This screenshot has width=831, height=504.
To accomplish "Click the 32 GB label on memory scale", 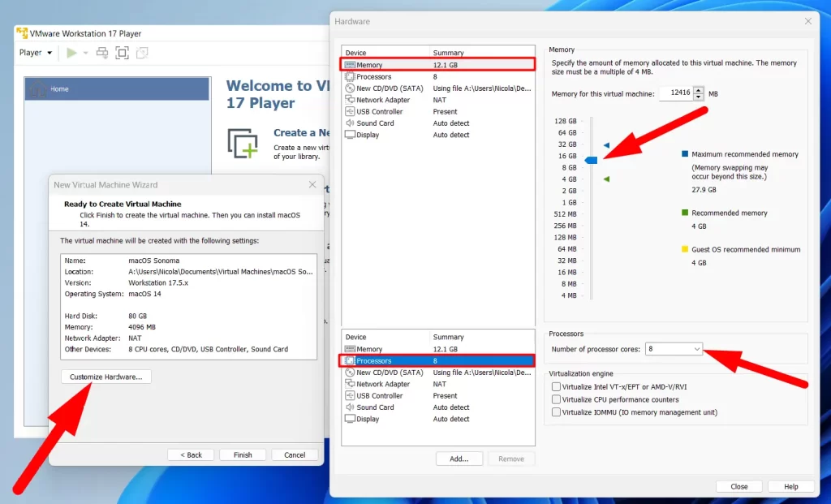I will (567, 144).
